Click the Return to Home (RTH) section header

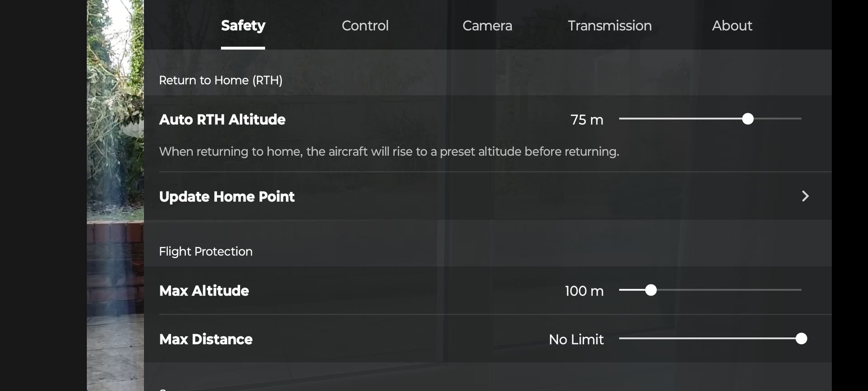pos(221,80)
